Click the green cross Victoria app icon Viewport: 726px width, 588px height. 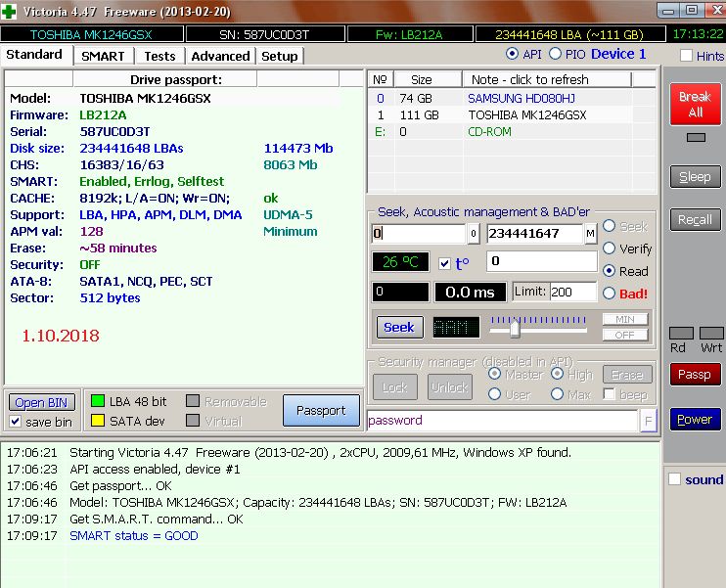9,11
